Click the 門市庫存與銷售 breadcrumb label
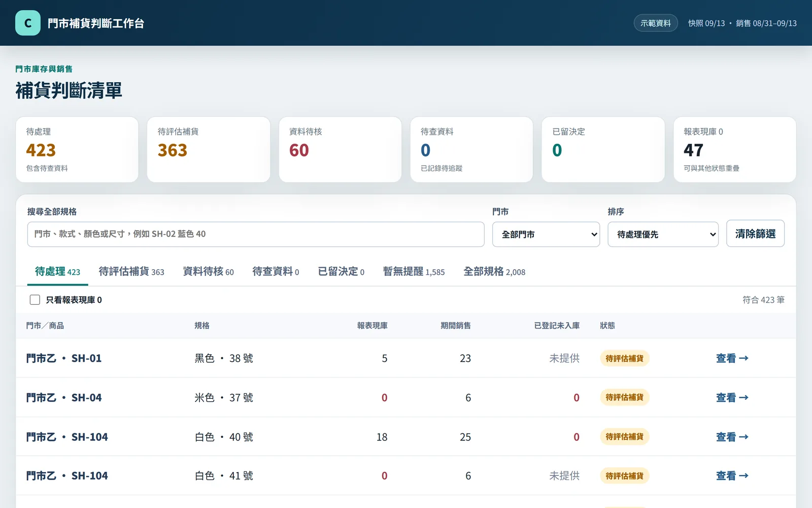The height and width of the screenshot is (508, 812). point(44,69)
